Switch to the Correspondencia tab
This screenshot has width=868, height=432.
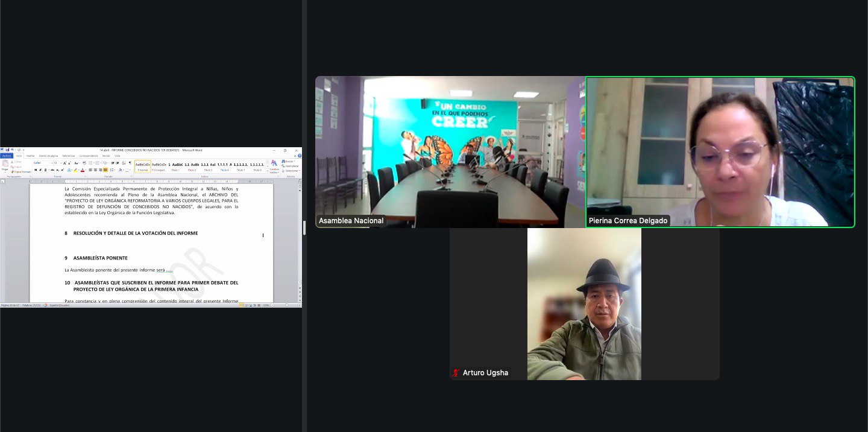89,156
